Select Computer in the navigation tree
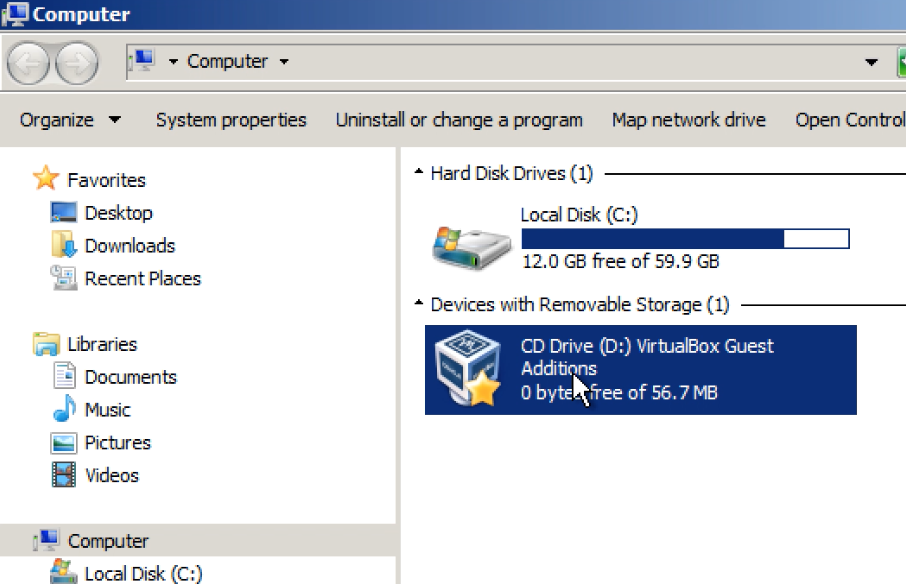This screenshot has width=906, height=584. click(x=108, y=541)
